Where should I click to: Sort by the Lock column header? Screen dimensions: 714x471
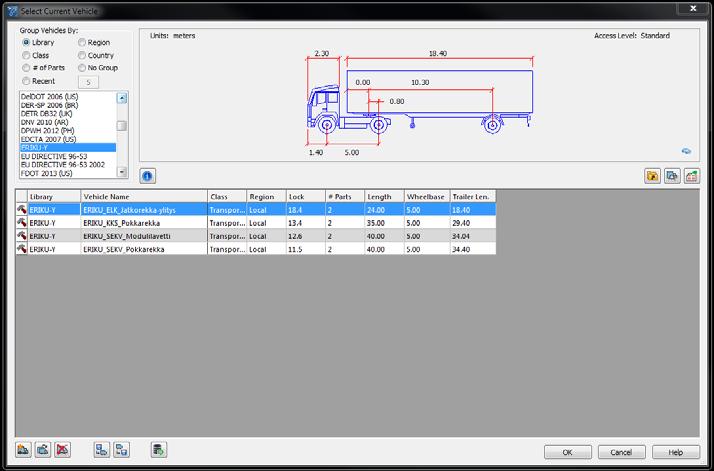pos(306,197)
